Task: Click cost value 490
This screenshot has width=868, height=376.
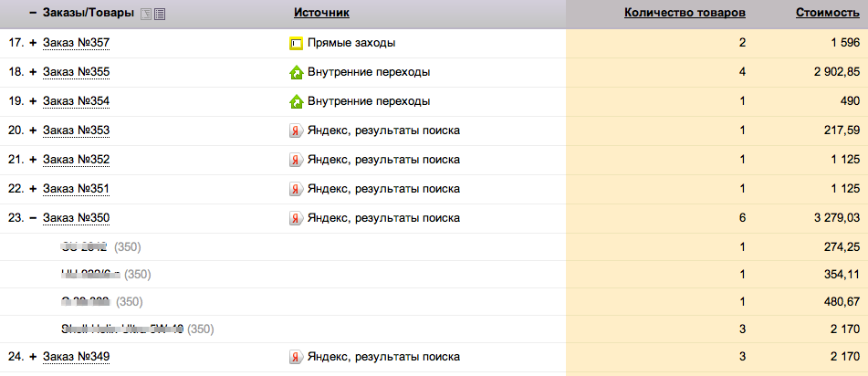Action: (849, 102)
